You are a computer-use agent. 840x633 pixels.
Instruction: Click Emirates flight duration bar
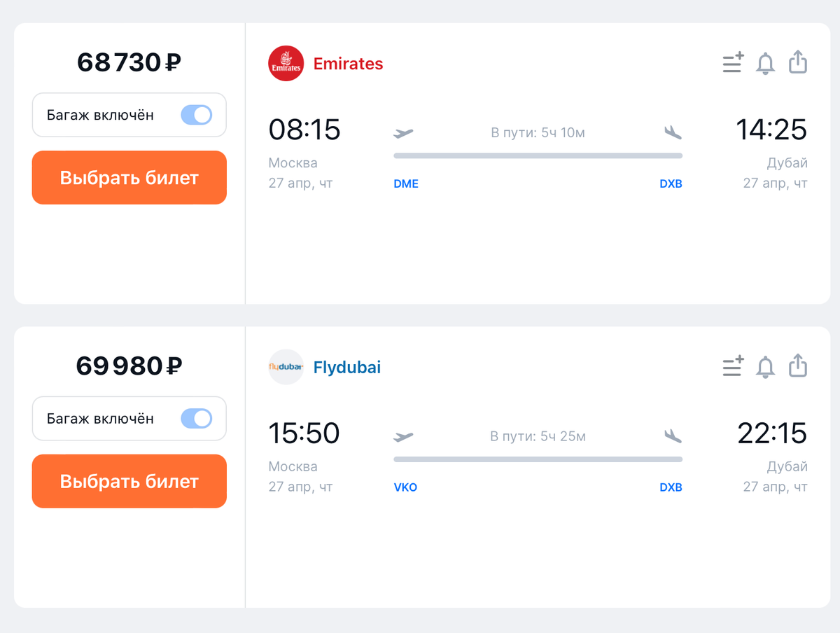click(x=538, y=155)
